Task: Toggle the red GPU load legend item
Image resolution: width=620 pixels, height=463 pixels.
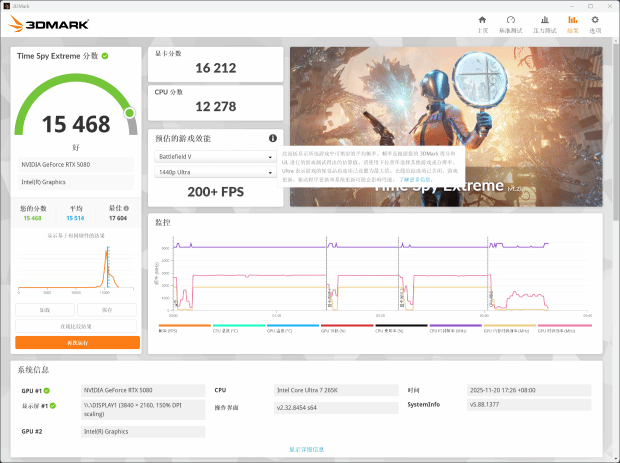Action: point(347,327)
